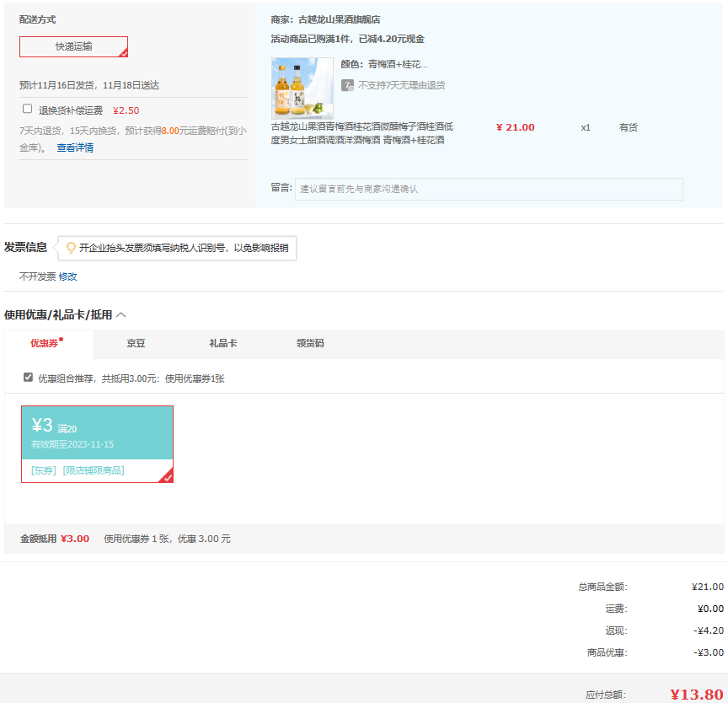Click the 应付总额 ¥13.80 amount
728x703 pixels.
pos(697,695)
